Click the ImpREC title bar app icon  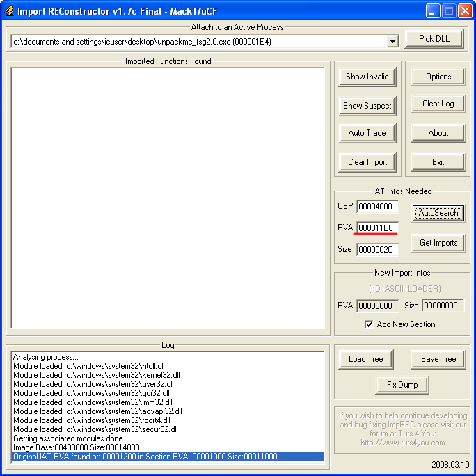pyautogui.click(x=9, y=11)
